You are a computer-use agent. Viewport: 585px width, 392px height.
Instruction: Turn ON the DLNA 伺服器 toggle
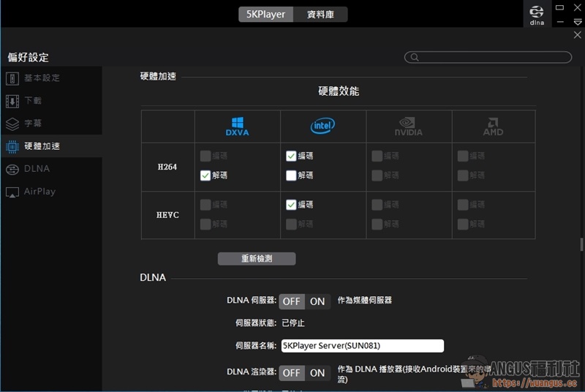(317, 301)
